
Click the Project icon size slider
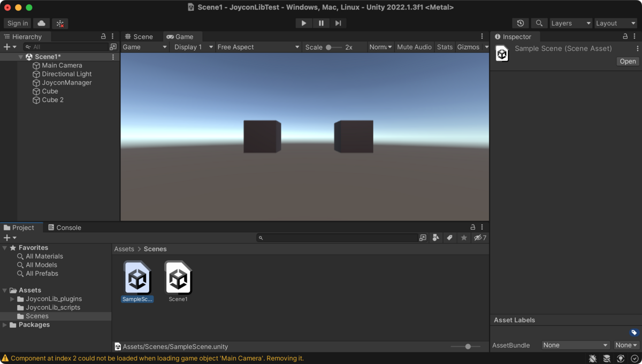pos(464,346)
